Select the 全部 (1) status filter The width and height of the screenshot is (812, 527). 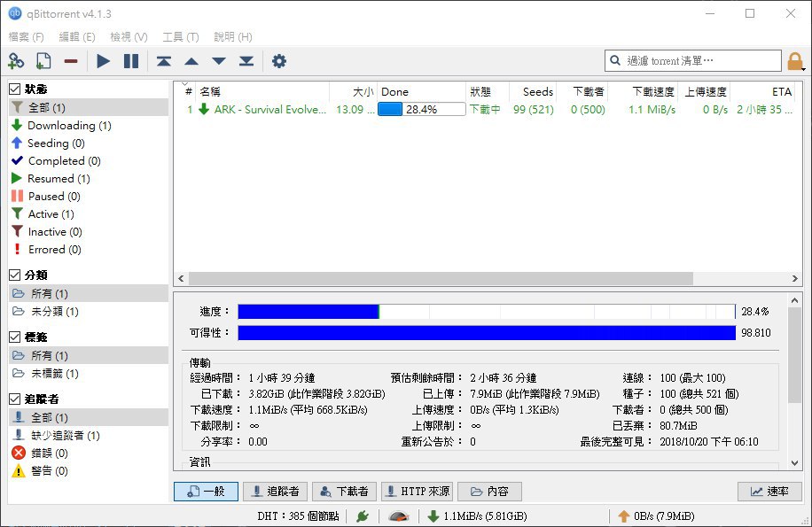pos(89,107)
